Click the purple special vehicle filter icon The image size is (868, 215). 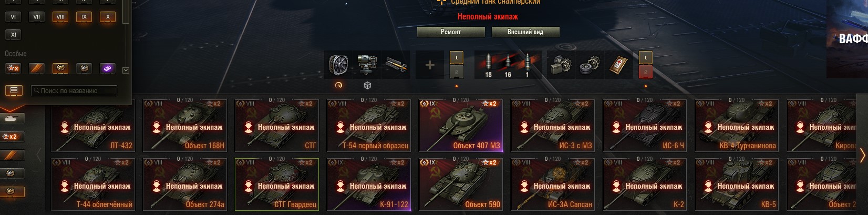(x=108, y=68)
